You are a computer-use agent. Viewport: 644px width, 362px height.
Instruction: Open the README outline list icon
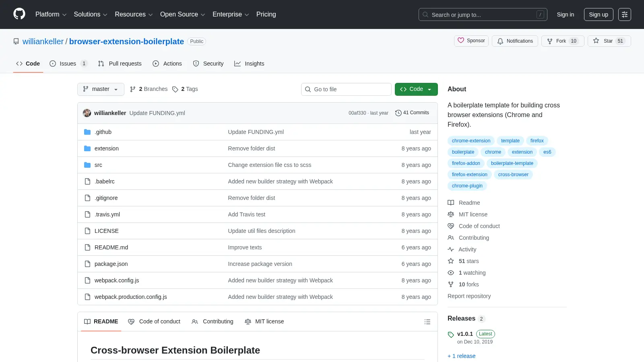point(427,322)
